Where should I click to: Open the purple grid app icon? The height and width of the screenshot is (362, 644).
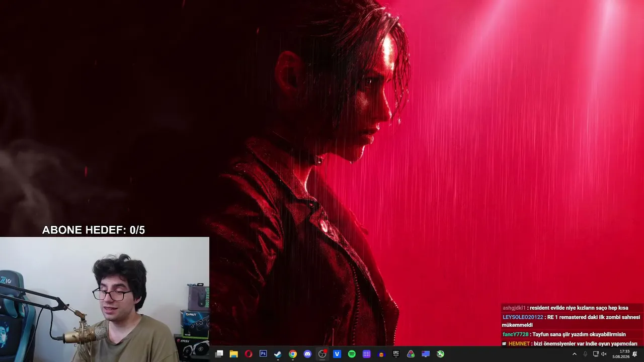pos(367,354)
